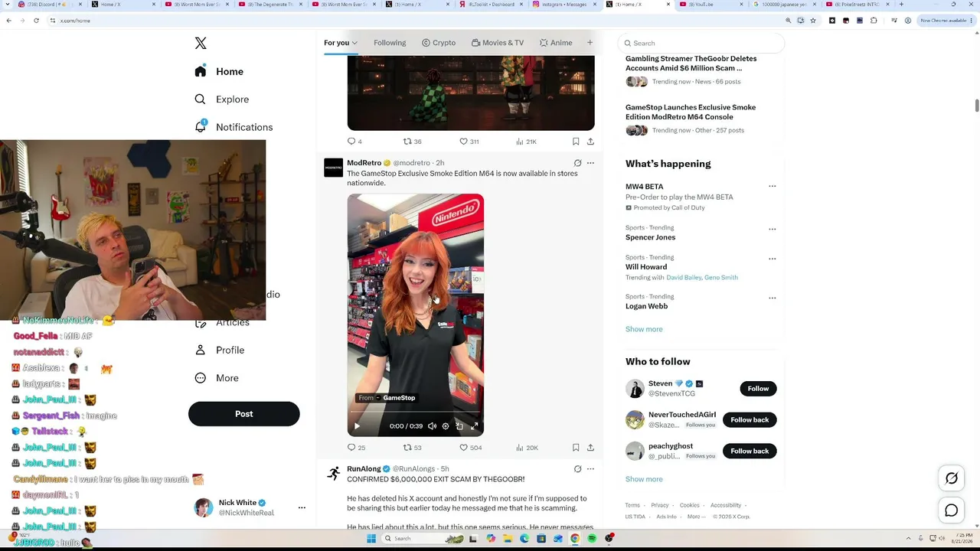The height and width of the screenshot is (551, 980).
Task: Go to Home in the X sidebar
Action: click(x=219, y=71)
